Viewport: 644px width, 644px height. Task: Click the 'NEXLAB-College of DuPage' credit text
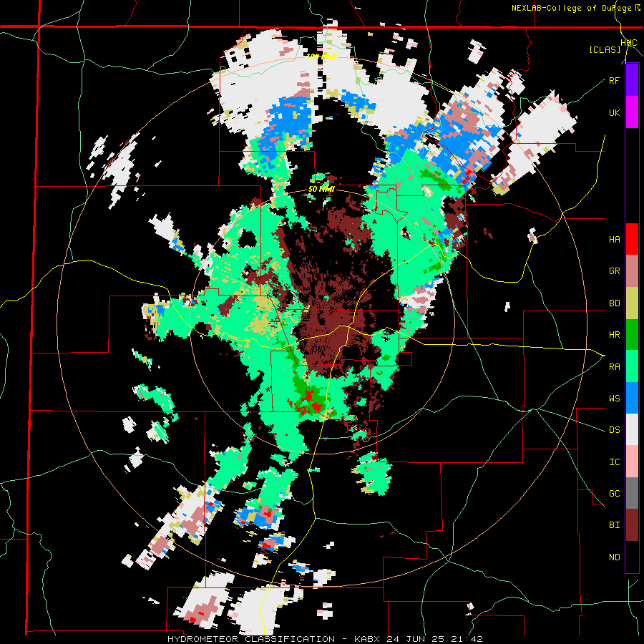coord(571,8)
